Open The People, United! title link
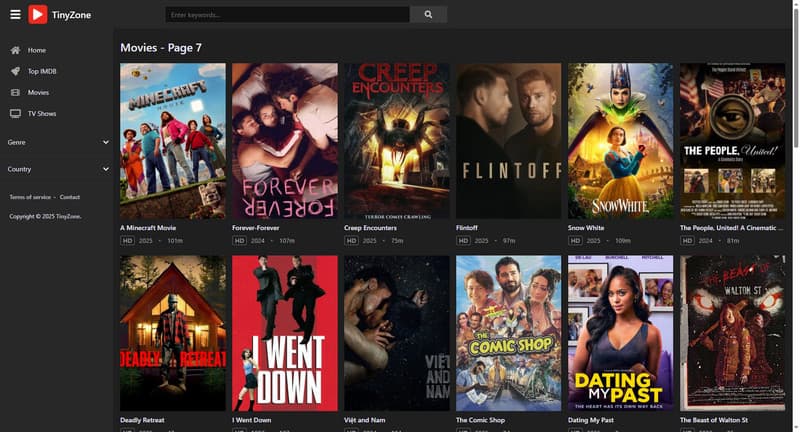This screenshot has width=800, height=432. click(x=731, y=228)
